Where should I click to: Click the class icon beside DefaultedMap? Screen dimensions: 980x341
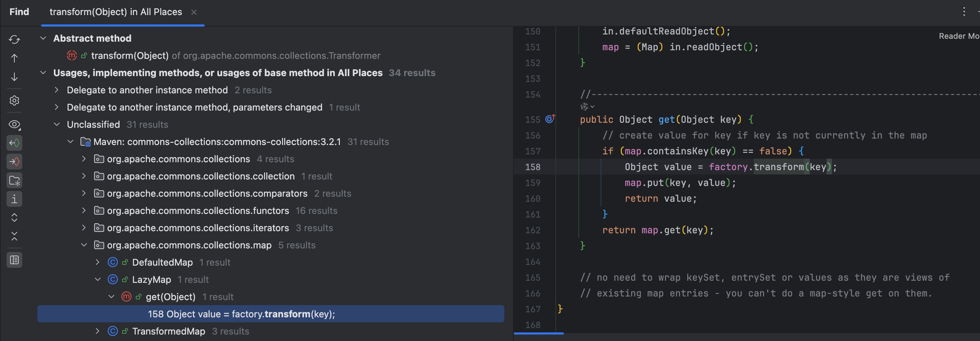112,262
